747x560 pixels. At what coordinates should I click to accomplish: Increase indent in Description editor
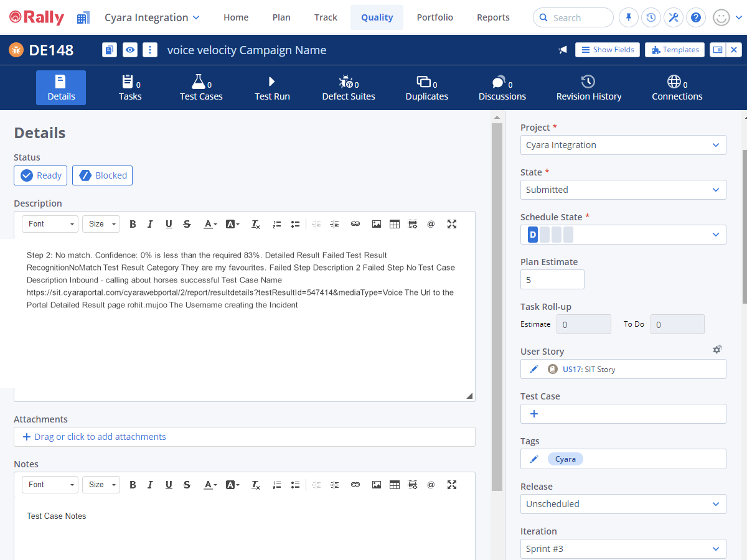coord(334,224)
